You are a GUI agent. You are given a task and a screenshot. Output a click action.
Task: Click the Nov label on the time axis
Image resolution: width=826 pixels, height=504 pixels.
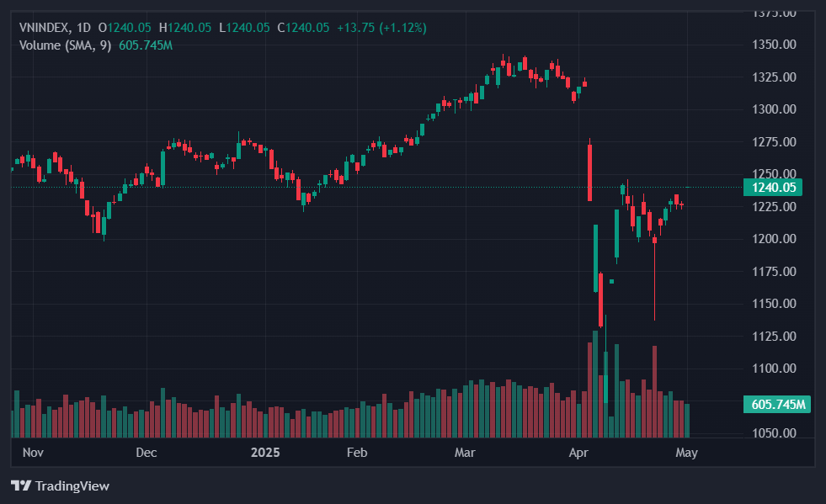33,453
